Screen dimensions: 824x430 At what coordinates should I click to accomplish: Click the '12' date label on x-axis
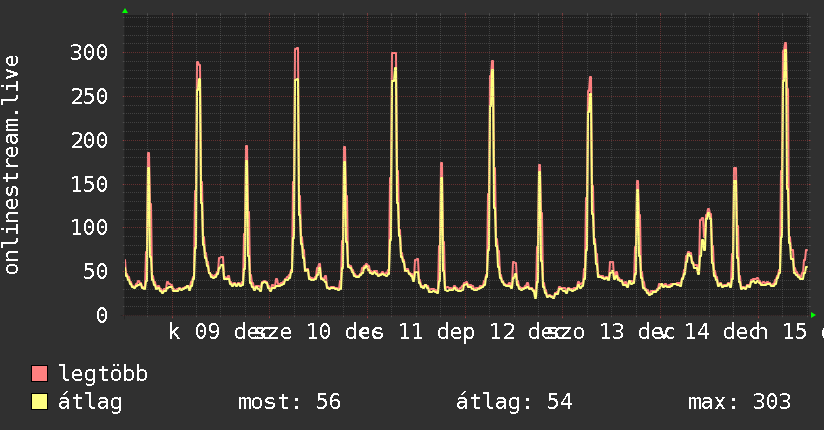pos(502,332)
